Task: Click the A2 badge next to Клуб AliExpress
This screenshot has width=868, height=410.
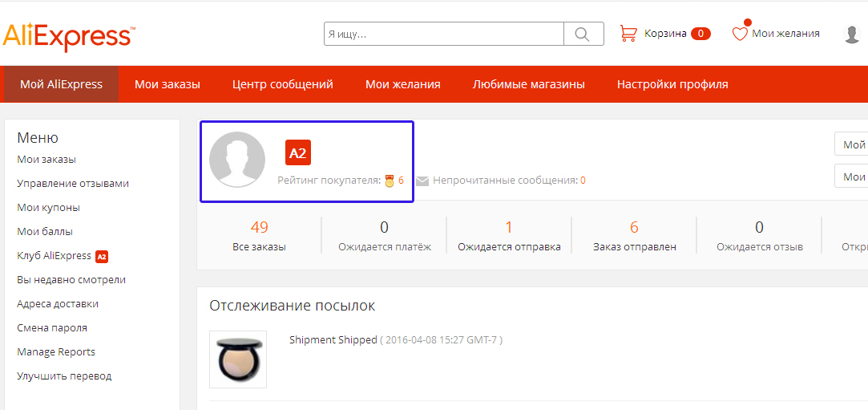Action: (x=101, y=256)
